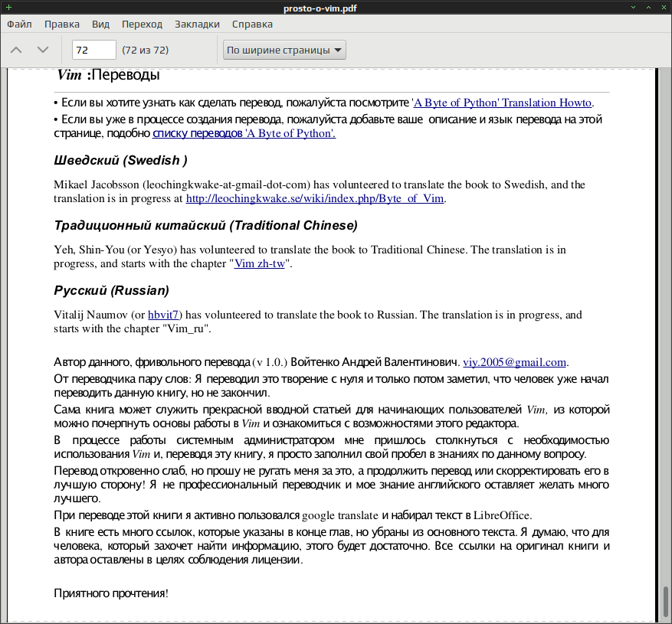Go to the previous page arrow

point(16,50)
